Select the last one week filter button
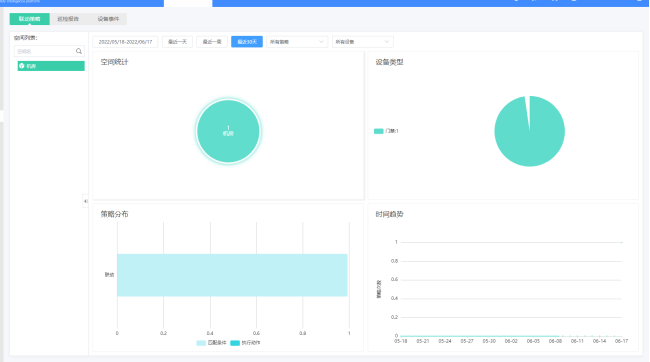 pos(212,42)
